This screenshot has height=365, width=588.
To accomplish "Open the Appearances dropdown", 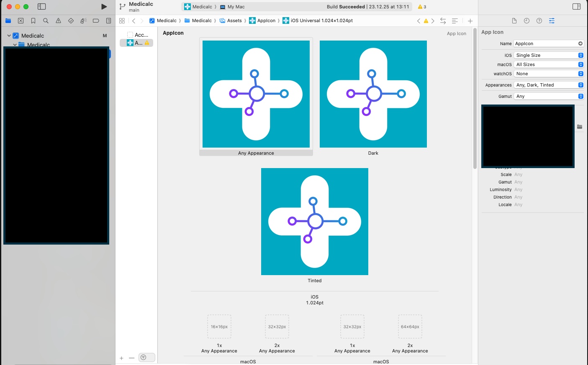I will [548, 85].
